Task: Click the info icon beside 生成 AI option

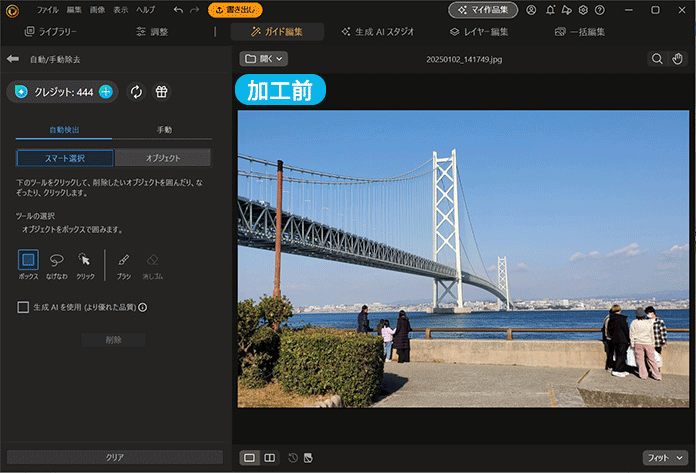Action: coord(142,307)
